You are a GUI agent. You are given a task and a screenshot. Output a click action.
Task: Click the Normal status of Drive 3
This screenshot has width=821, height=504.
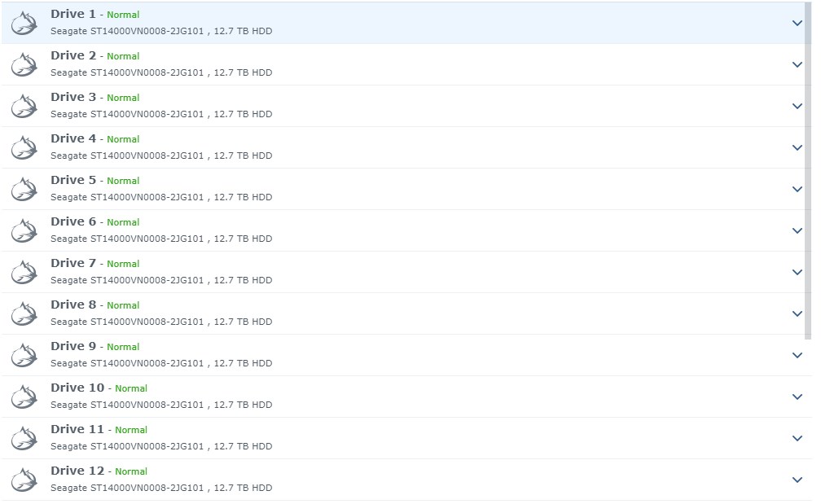(123, 98)
